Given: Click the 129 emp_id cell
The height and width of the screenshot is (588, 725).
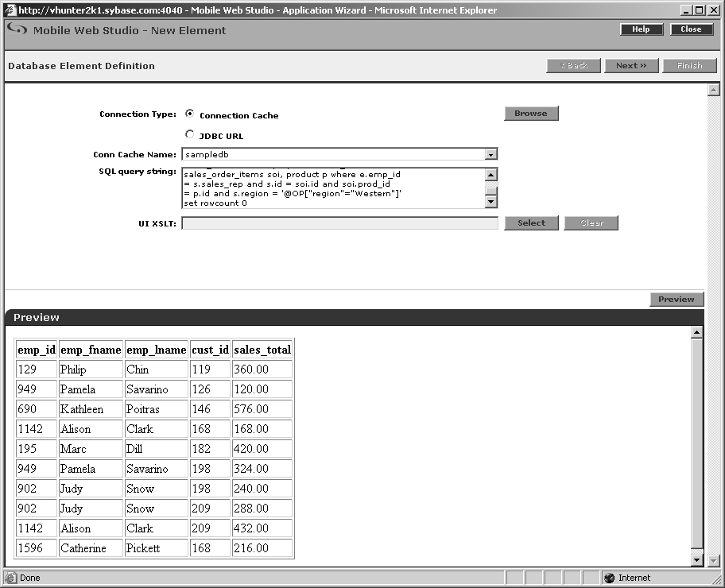Looking at the screenshot, I should 37,369.
